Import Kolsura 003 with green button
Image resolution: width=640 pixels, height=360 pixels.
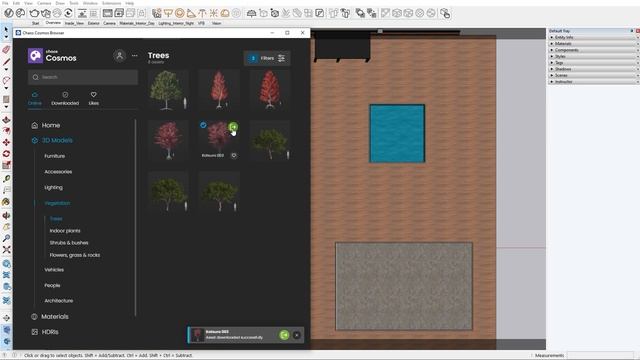233,127
